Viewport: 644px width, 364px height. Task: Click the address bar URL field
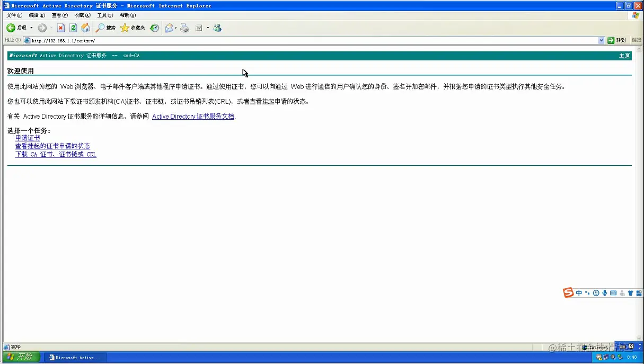coord(313,40)
